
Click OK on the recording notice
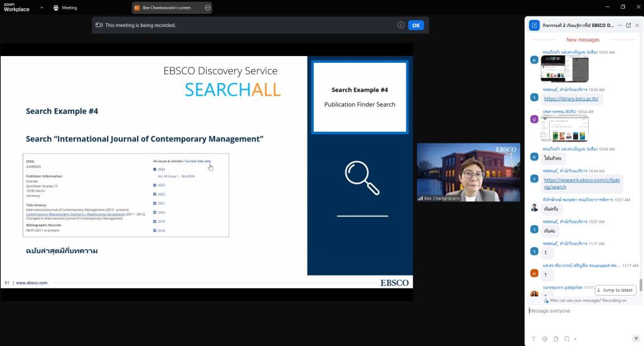(x=416, y=25)
